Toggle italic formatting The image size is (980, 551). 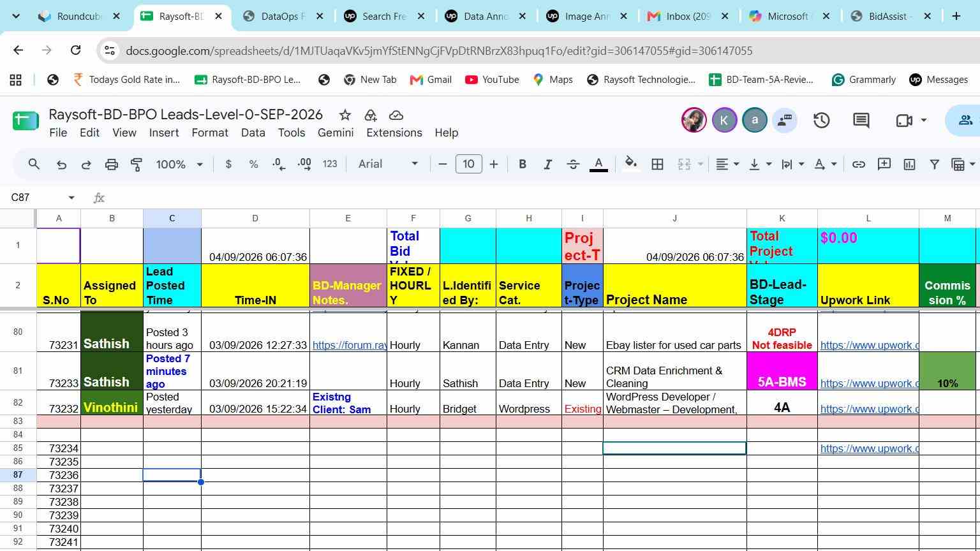coord(547,165)
